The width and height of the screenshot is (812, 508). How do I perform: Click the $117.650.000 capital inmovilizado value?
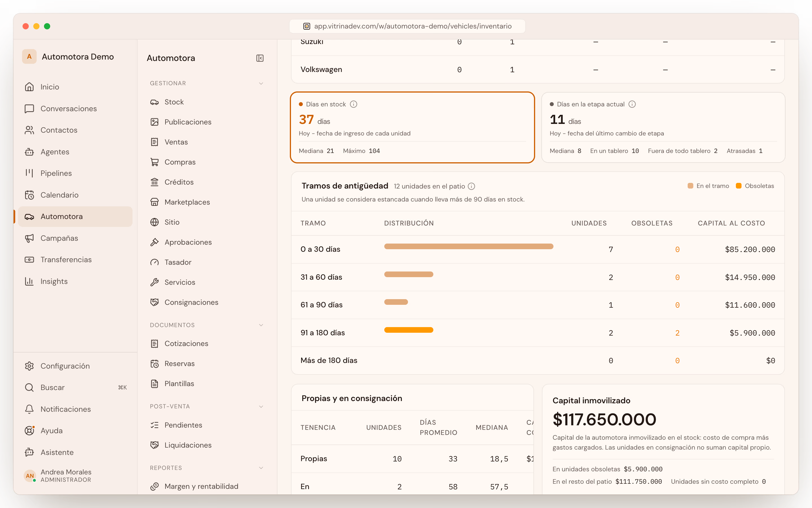coord(604,419)
